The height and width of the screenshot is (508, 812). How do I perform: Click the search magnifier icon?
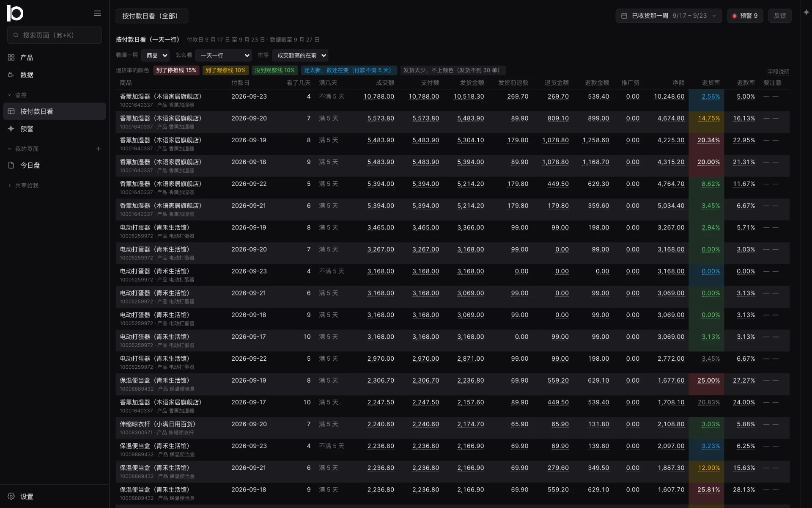tap(16, 35)
